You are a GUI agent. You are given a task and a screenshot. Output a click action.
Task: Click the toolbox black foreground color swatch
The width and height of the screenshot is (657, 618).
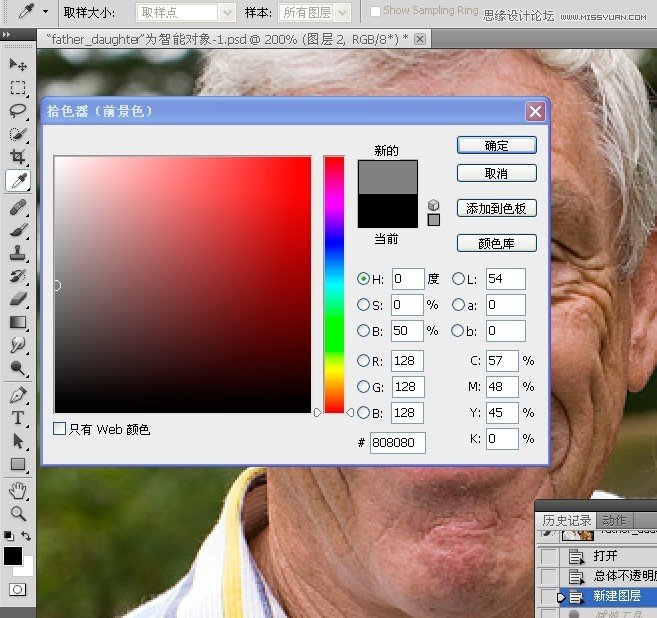(x=13, y=556)
